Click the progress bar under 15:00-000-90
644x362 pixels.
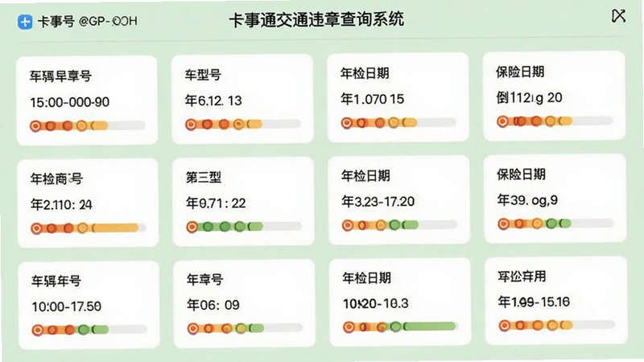87,125
